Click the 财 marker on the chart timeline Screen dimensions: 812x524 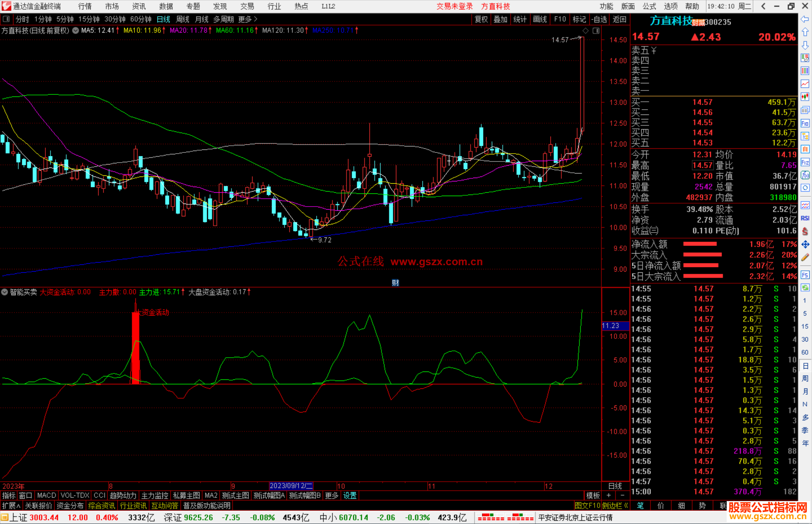(395, 282)
